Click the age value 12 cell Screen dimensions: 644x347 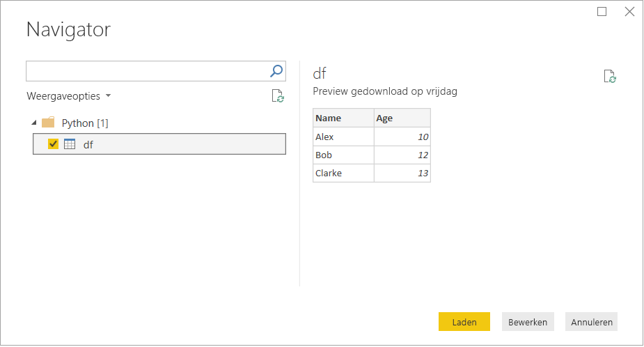coord(402,155)
